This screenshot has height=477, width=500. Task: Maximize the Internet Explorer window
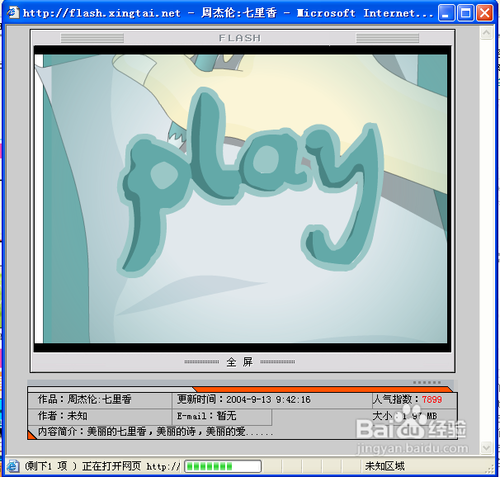(x=465, y=13)
